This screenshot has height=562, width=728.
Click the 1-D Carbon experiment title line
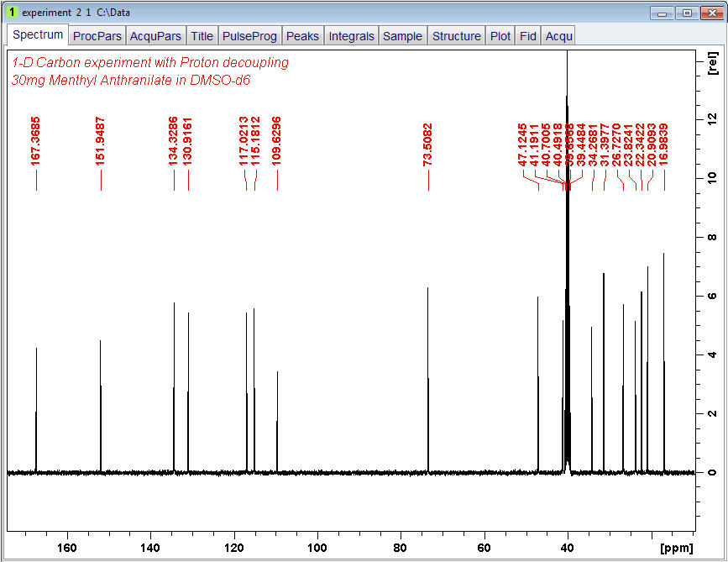pyautogui.click(x=150, y=63)
